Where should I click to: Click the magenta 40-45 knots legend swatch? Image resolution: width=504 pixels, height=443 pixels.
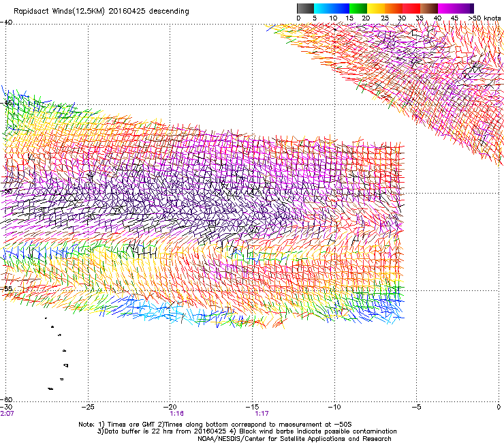coord(447,8)
